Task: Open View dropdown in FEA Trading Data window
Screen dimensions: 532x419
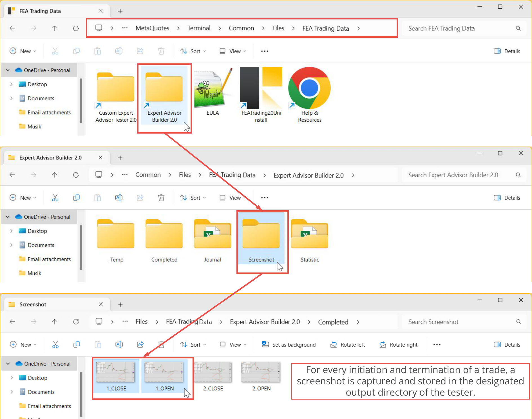Action: tap(233, 51)
